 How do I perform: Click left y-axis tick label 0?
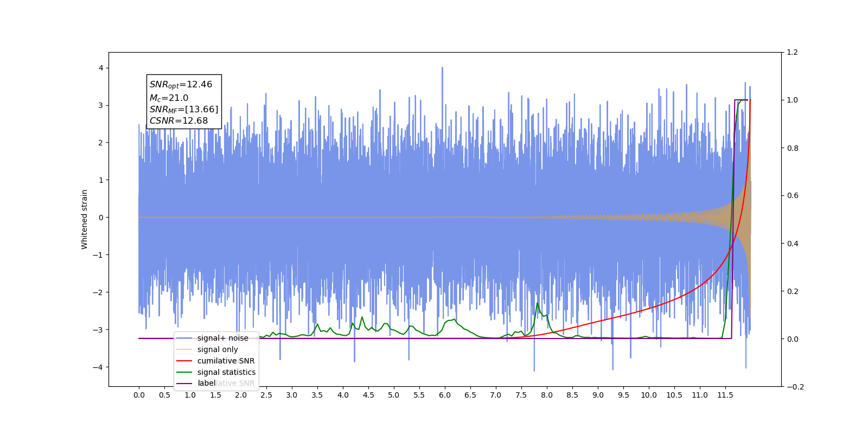click(101, 218)
